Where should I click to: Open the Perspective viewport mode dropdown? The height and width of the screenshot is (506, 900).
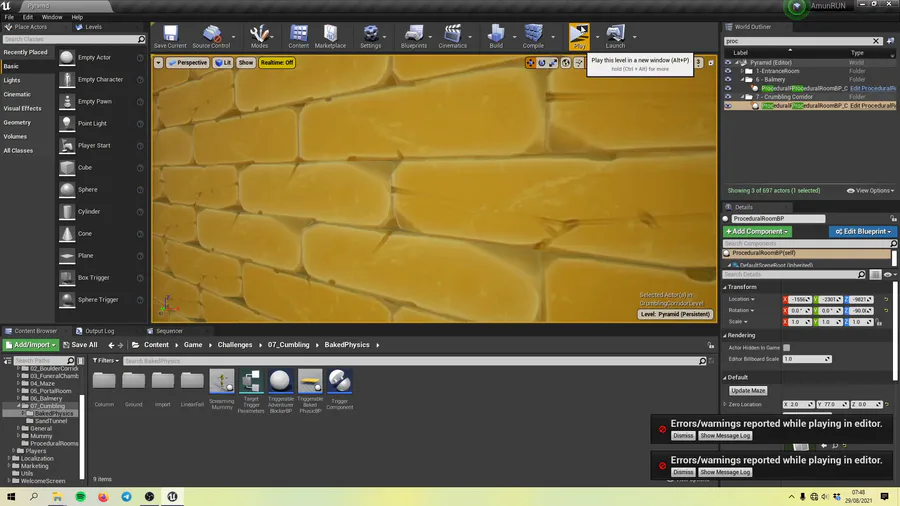click(187, 62)
